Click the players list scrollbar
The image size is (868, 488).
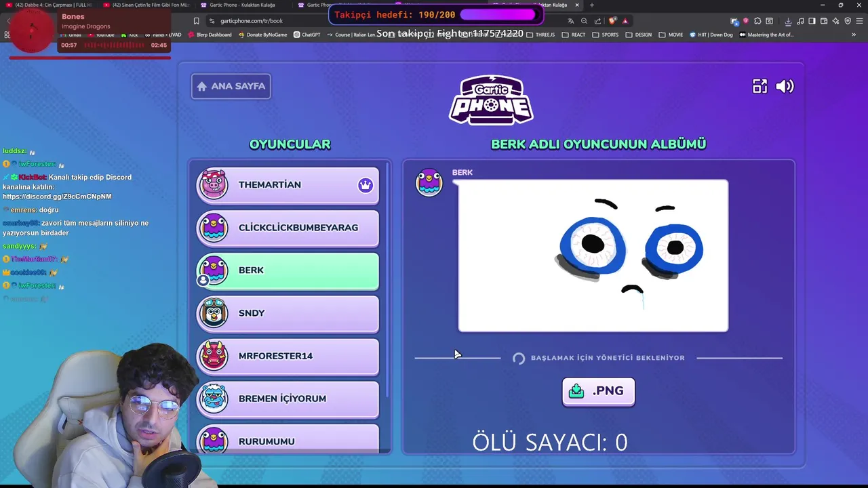[x=388, y=279]
